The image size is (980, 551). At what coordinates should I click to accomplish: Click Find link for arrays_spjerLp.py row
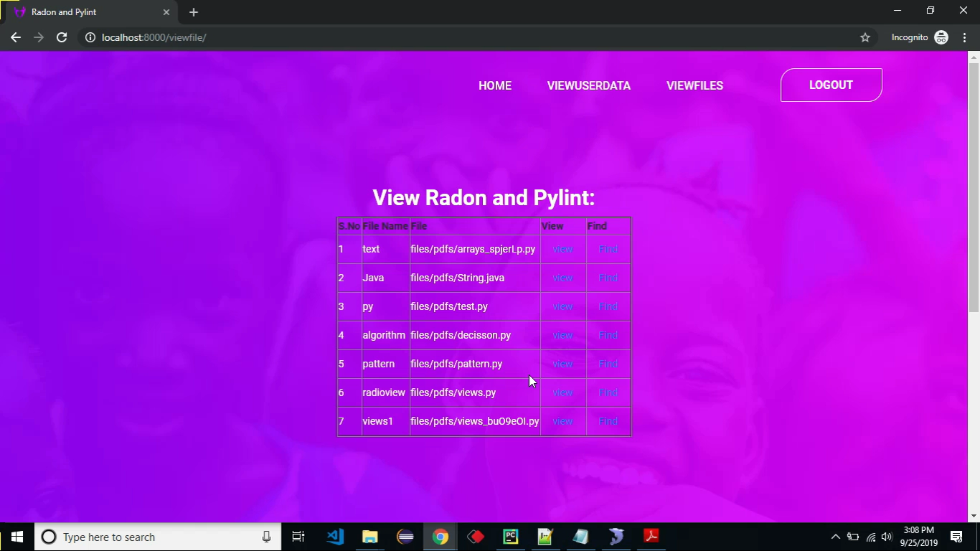[608, 249]
